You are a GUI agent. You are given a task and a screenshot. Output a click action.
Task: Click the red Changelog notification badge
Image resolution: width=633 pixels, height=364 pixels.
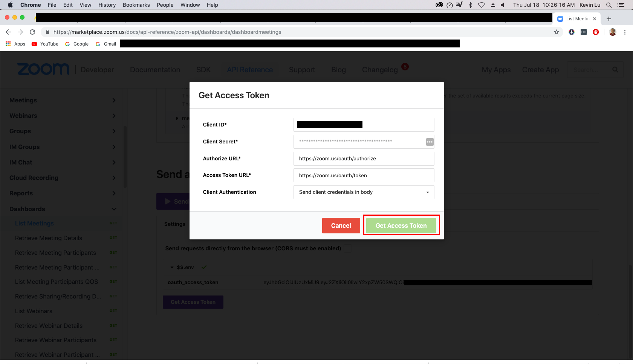tap(405, 67)
